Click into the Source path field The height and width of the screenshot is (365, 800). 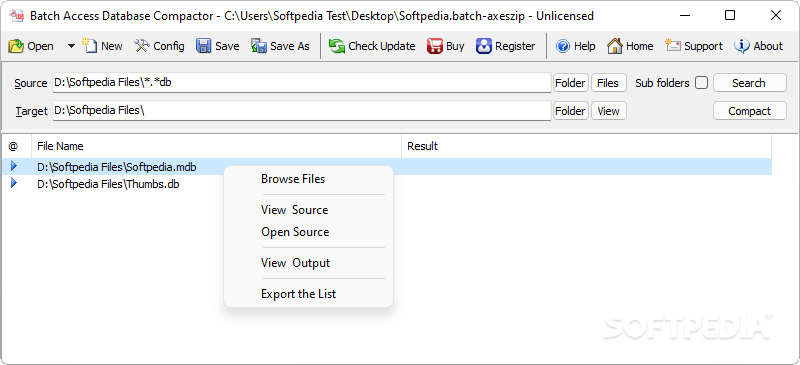tap(302, 83)
